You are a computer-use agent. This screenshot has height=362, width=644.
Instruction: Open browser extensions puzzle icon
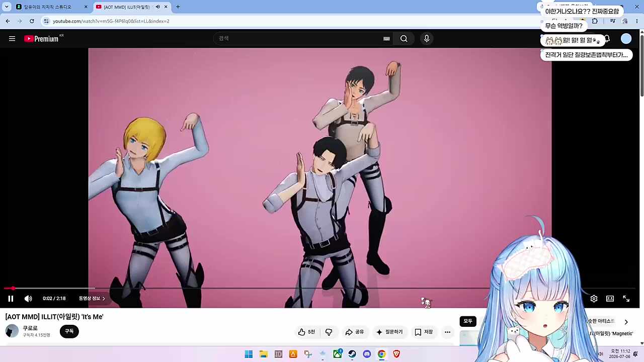[595, 21]
